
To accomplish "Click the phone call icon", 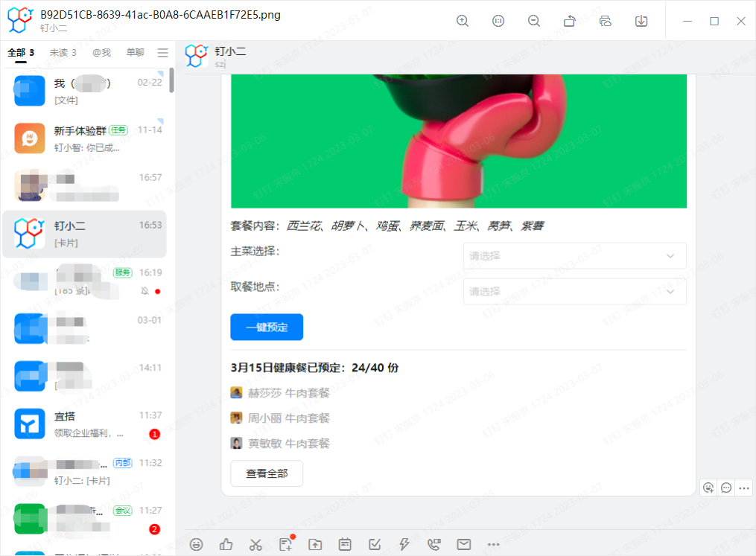I will [x=434, y=544].
